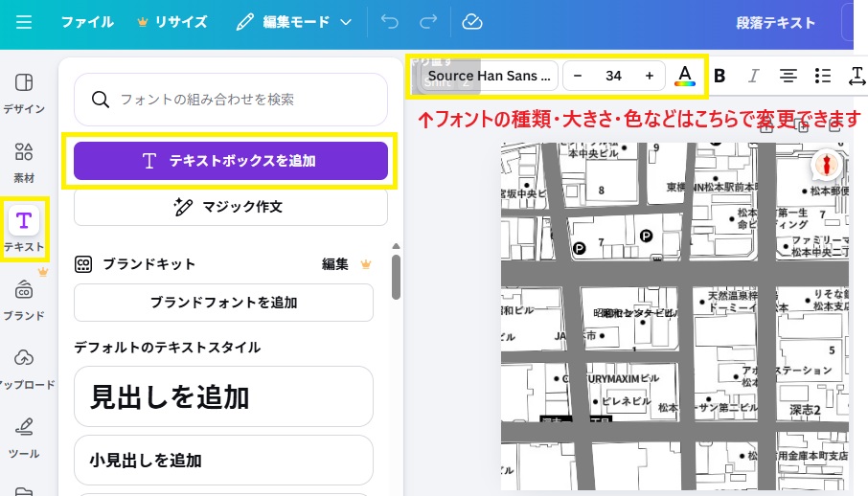Open the Source Han Sans font selector
The image size is (868, 496).
pyautogui.click(x=490, y=76)
